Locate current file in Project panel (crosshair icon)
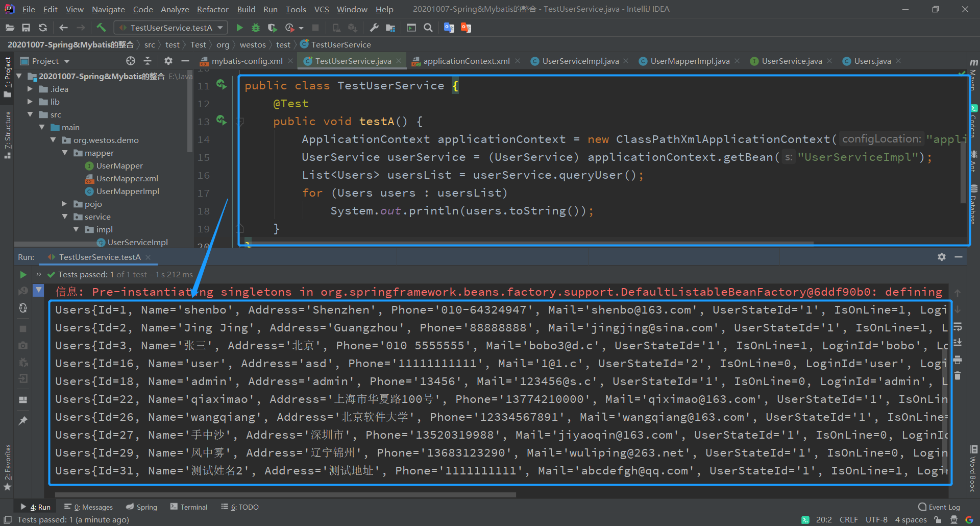Viewport: 980px width, 526px height. [x=131, y=61]
